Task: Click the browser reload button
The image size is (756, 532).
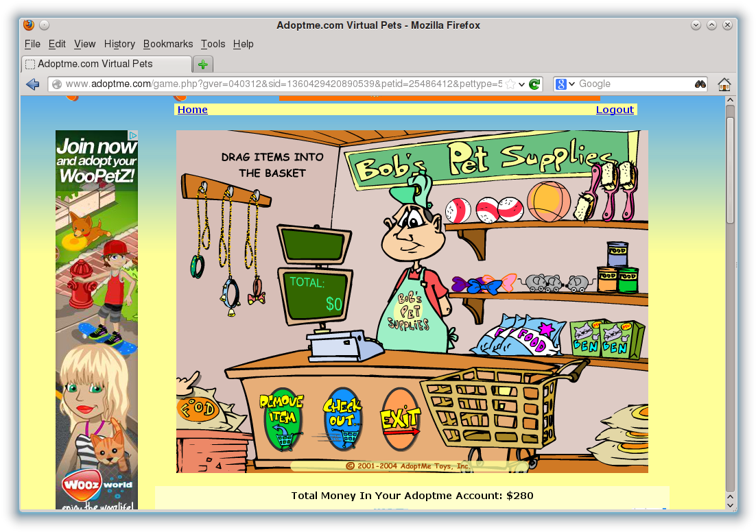Action: [x=534, y=84]
